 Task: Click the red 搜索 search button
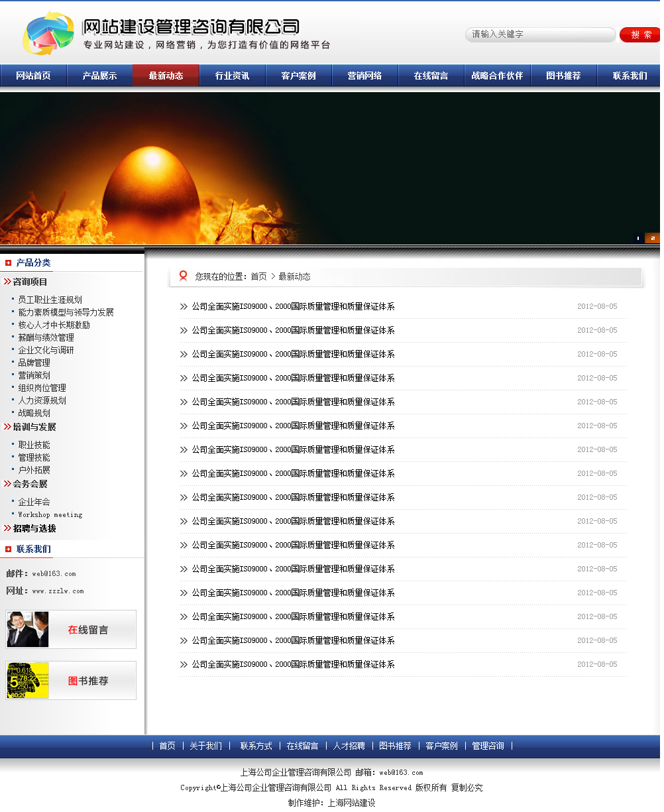coord(640,34)
